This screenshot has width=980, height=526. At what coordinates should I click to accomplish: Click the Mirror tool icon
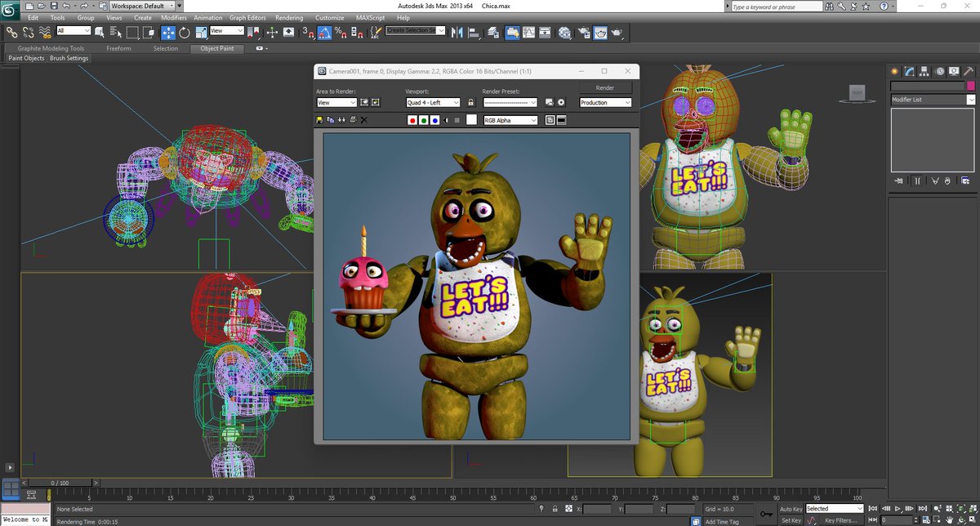click(457, 32)
